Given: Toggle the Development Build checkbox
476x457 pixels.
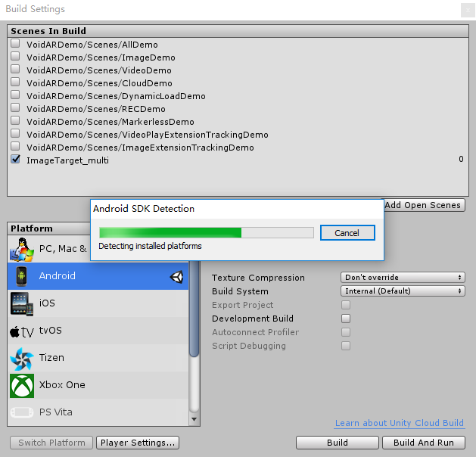Looking at the screenshot, I should [346, 319].
